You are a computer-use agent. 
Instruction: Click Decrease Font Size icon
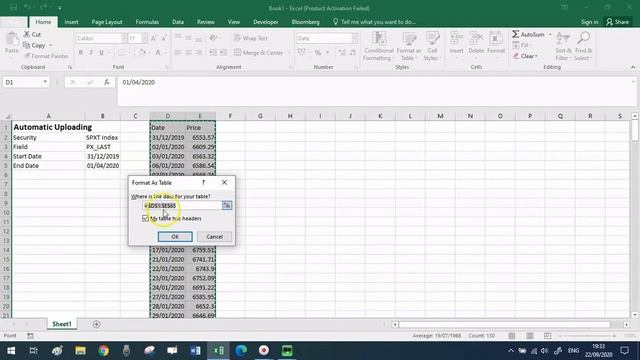tap(164, 38)
